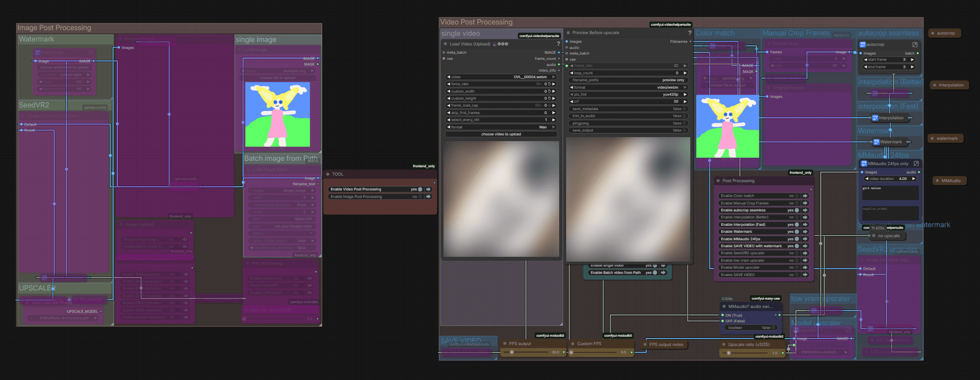Open help for Preview Before upscale node
This screenshot has width=980, height=380.
click(x=690, y=33)
